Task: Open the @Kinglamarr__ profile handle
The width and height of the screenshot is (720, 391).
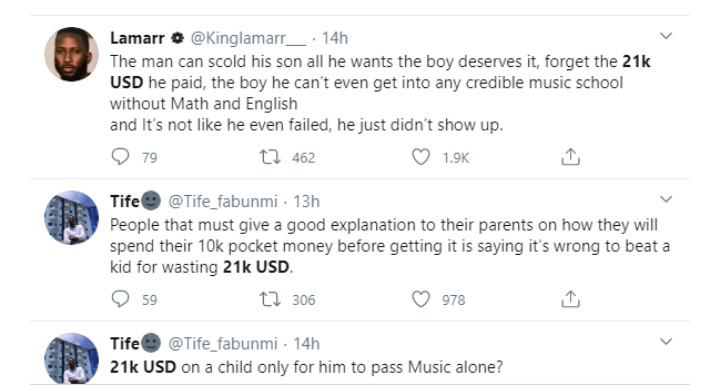Action: point(248,38)
